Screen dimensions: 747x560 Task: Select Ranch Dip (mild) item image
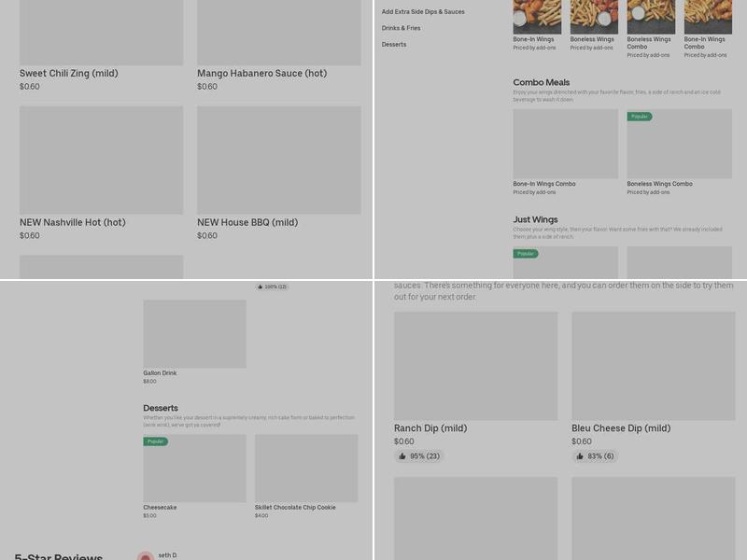[x=475, y=366]
